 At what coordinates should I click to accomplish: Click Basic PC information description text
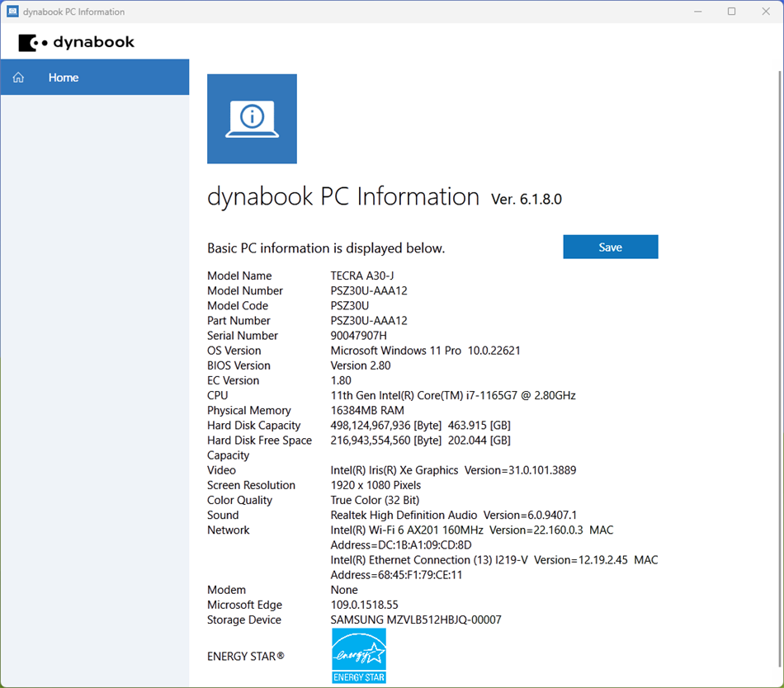[326, 248]
